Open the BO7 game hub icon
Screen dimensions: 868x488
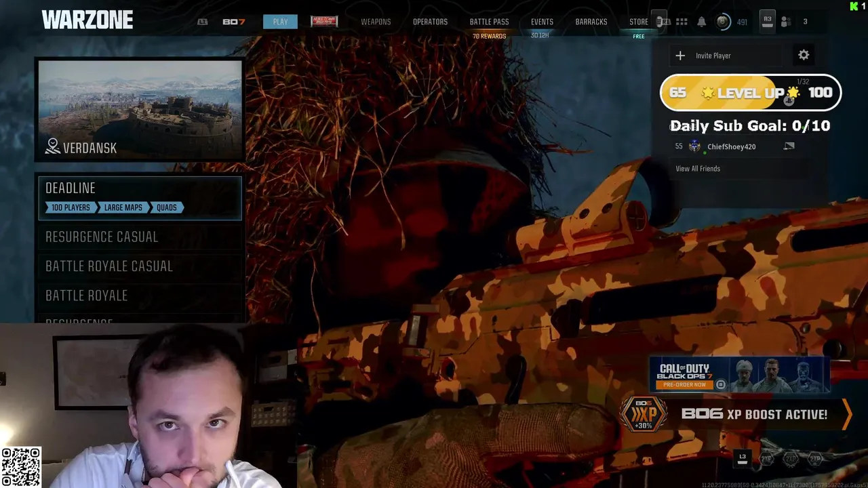coord(233,22)
